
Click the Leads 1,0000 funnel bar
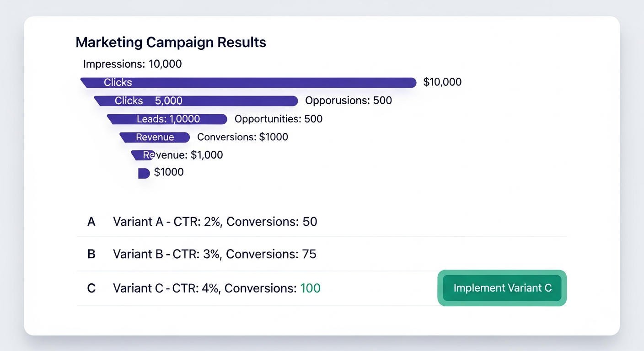pos(167,119)
